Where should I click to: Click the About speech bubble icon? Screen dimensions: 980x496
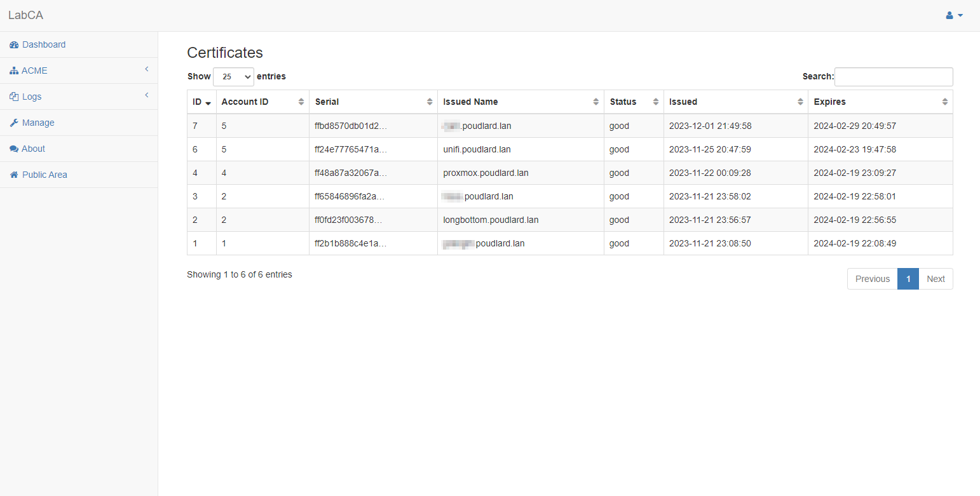14,149
